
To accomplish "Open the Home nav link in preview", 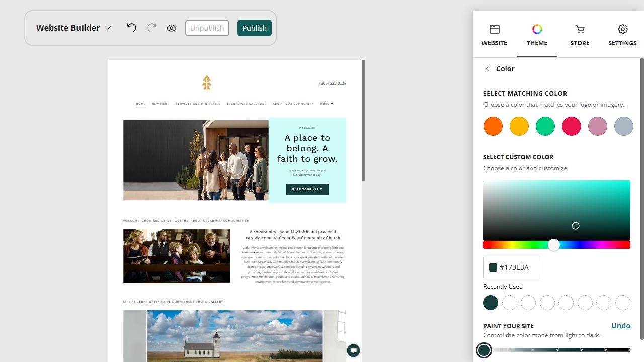I will [141, 104].
